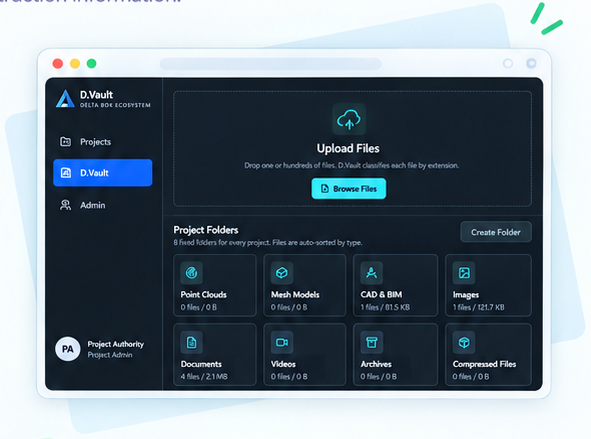Click the PA avatar circle
This screenshot has width=591, height=439.
pos(68,349)
